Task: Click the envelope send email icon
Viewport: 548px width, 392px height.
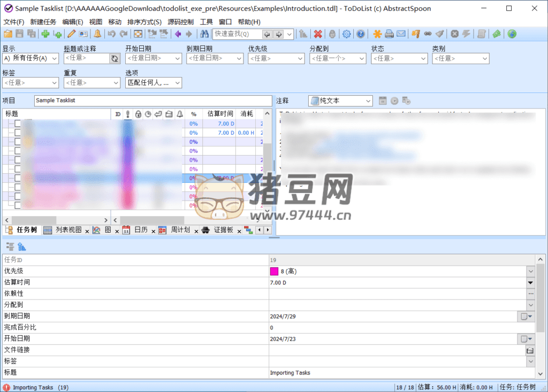Action: [x=400, y=34]
